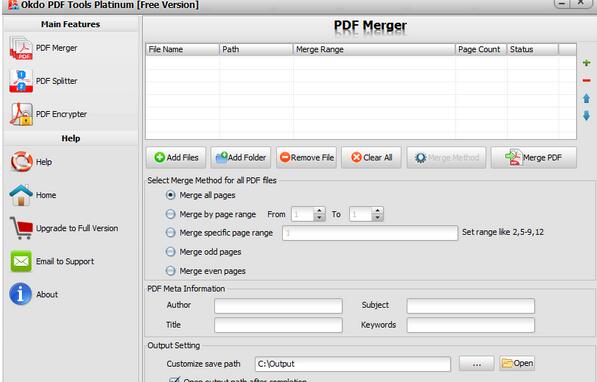
Task: Remove a file with the red minus icon
Action: [586, 80]
